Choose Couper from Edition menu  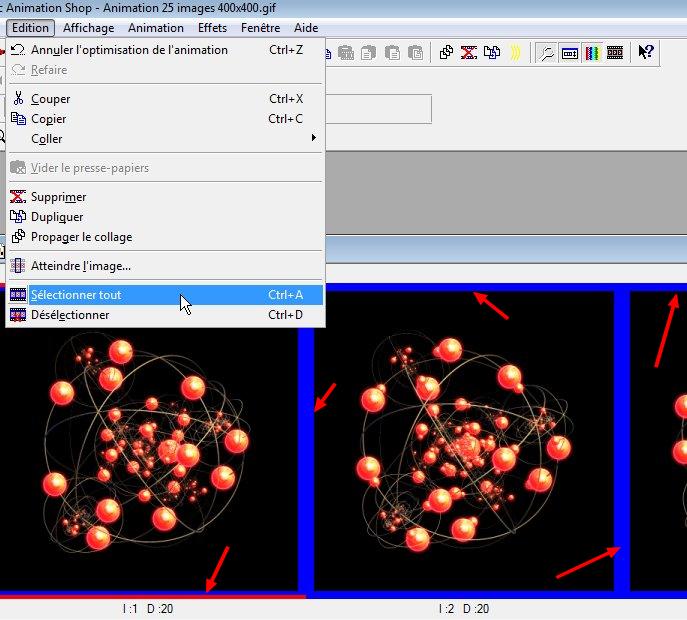point(50,99)
